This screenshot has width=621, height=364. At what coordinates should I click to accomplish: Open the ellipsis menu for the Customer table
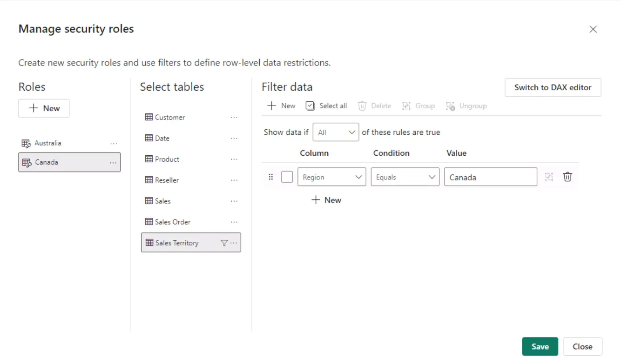tap(234, 117)
